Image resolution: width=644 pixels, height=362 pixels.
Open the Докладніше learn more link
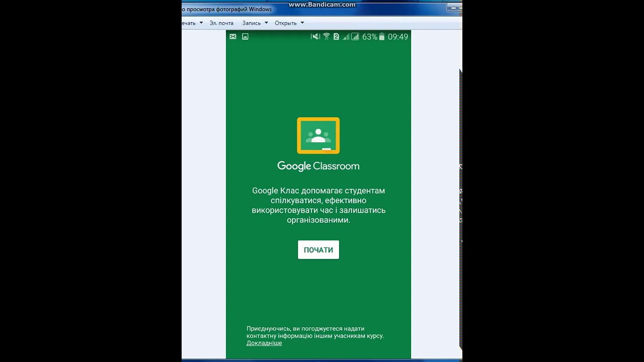pyautogui.click(x=264, y=343)
